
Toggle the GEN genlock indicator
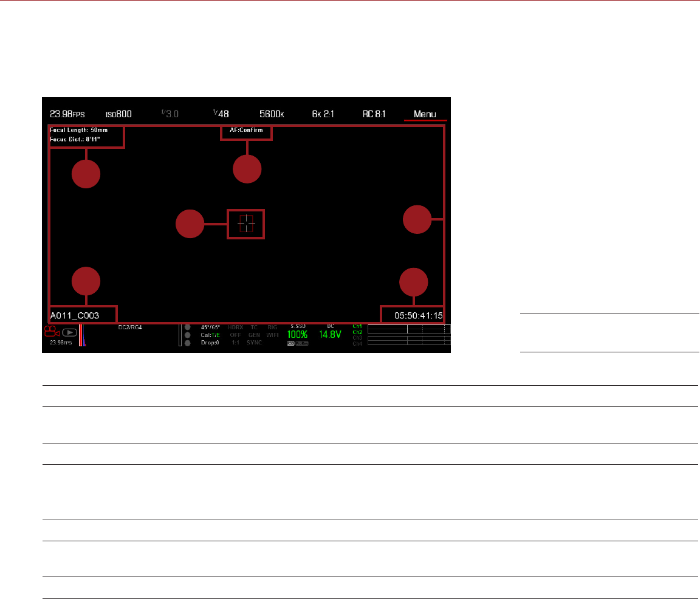pos(254,335)
